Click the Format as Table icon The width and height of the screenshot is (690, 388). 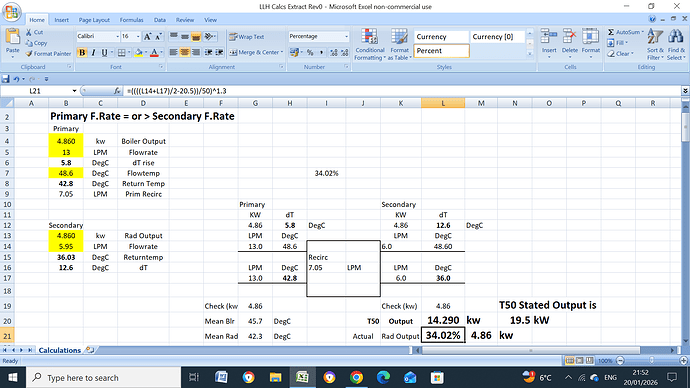tap(399, 36)
